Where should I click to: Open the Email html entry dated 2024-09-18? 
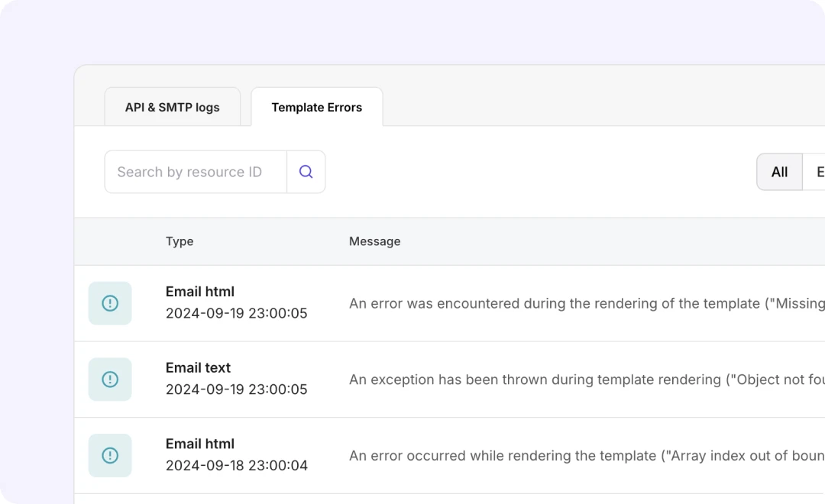click(x=200, y=444)
